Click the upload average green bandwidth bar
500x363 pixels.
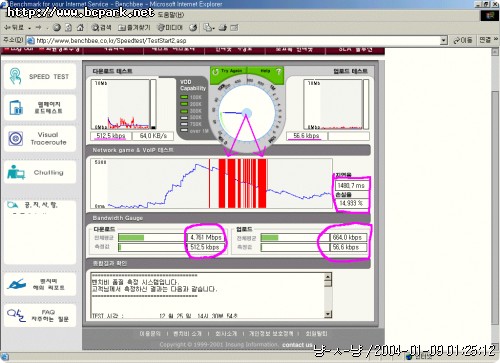[269, 237]
